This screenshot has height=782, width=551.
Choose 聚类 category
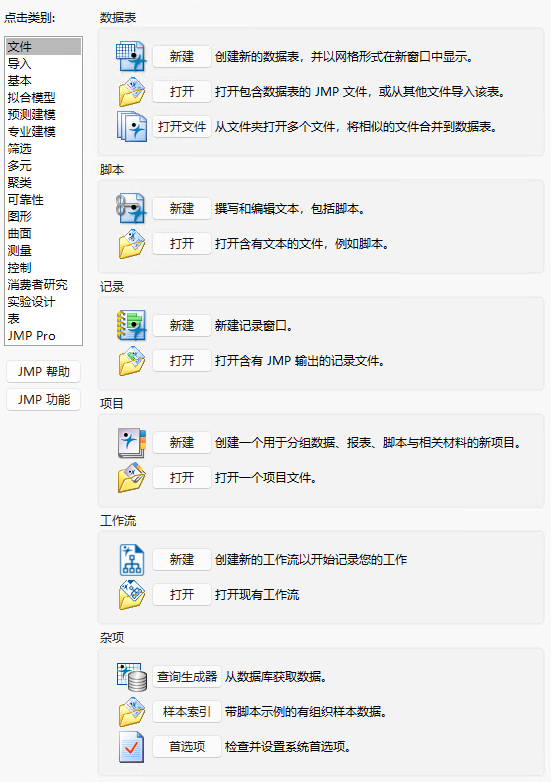(x=43, y=183)
